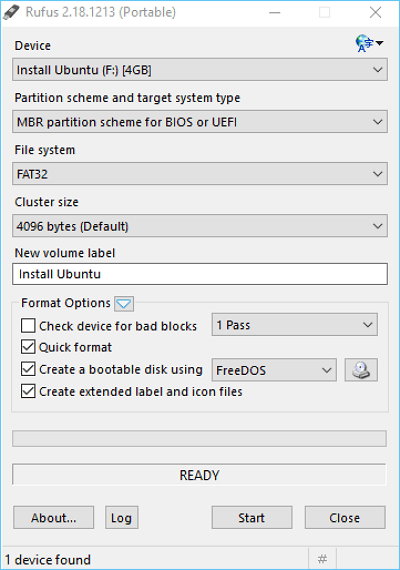Click the 'Partition scheme and target system type' label

127,98
